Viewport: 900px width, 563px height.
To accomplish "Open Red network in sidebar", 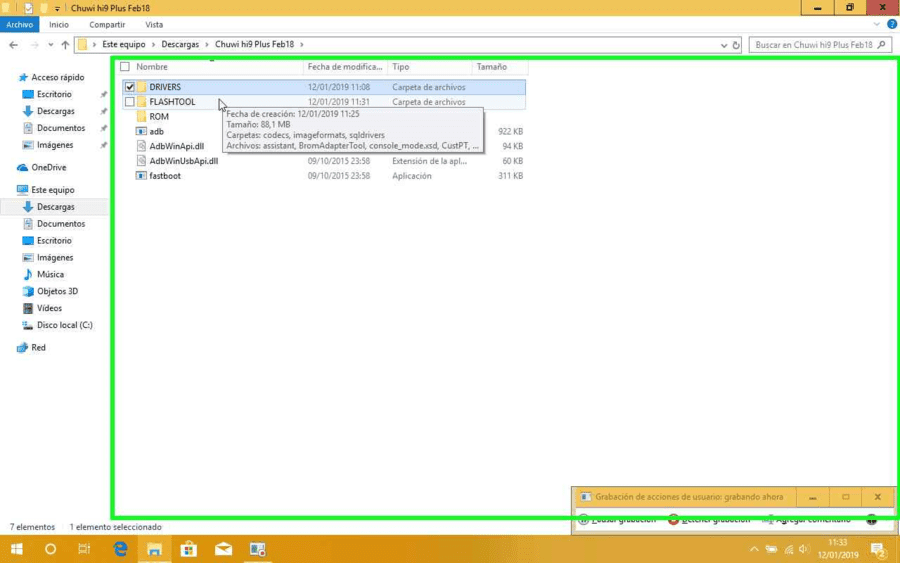I will [x=38, y=347].
